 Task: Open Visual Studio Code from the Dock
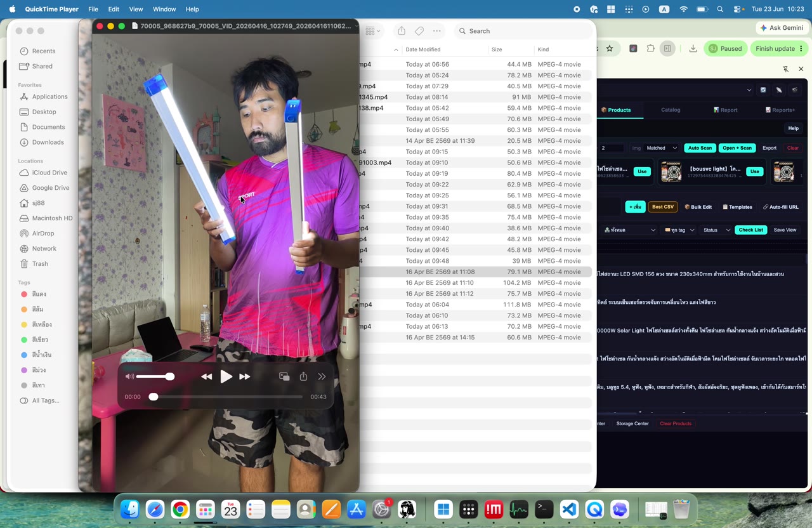pyautogui.click(x=569, y=509)
